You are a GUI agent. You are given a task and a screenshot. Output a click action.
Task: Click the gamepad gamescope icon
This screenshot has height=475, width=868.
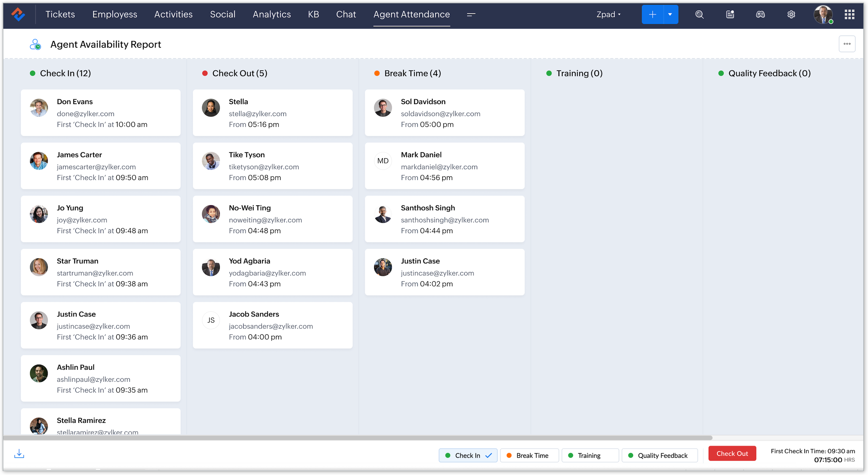point(760,15)
